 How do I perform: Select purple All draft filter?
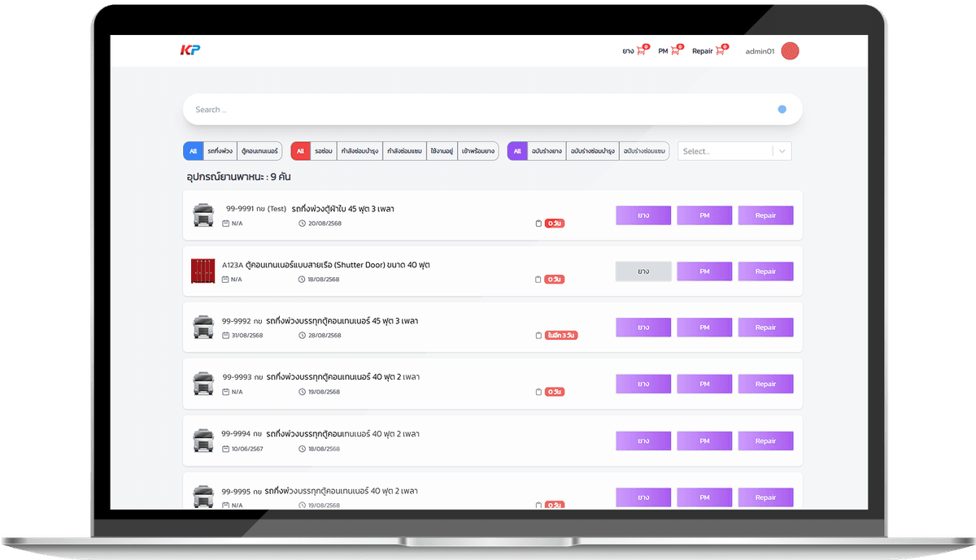[516, 151]
